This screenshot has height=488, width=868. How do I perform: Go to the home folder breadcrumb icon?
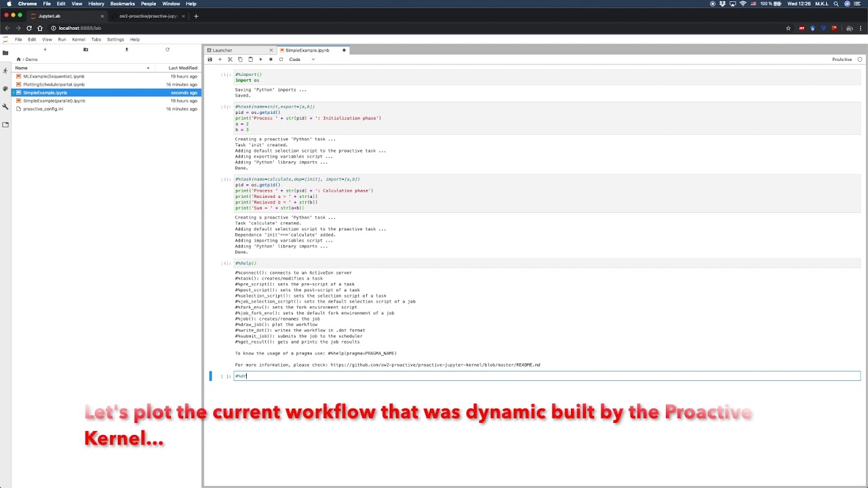pos(19,60)
